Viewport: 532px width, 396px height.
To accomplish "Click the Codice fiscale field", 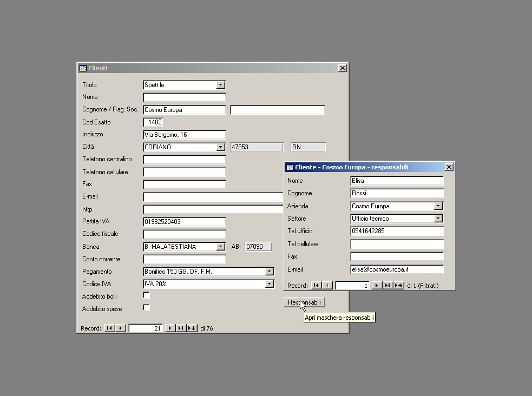I will (185, 234).
